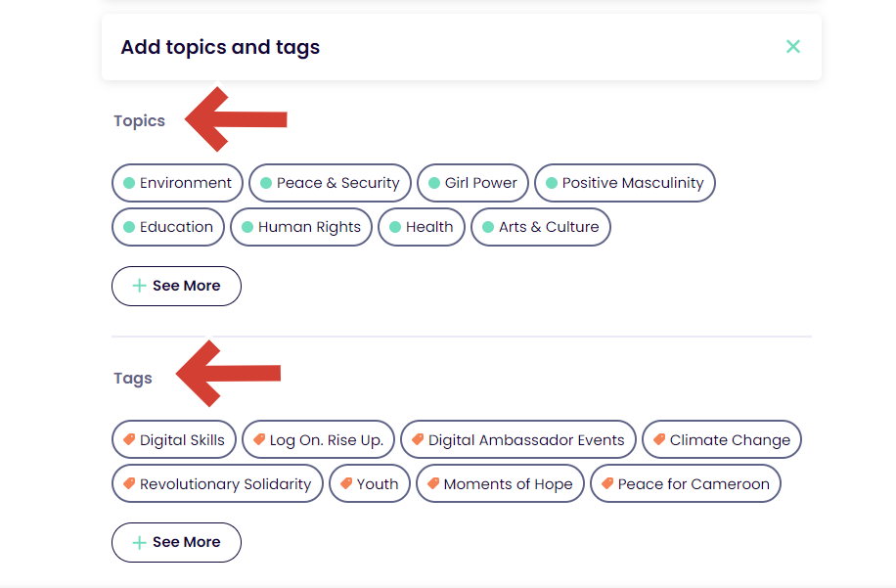Viewport: 896px width, 588px height.
Task: Apply the Peace for Cameroon tag
Action: click(686, 484)
